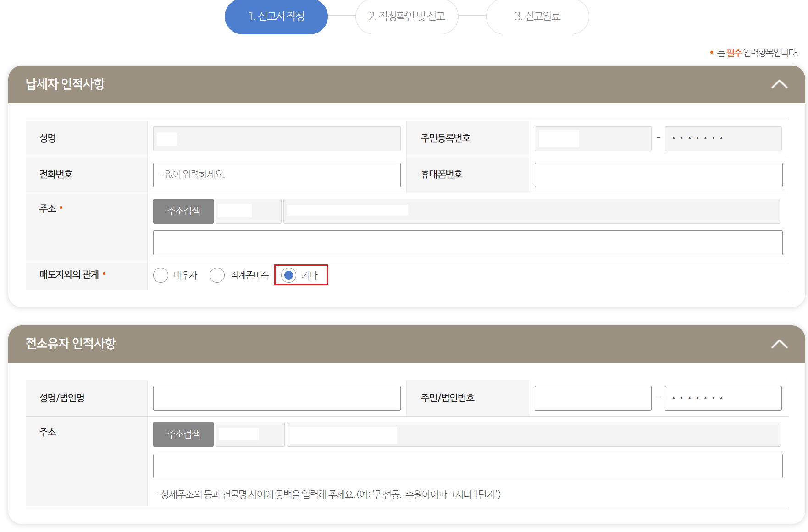Click the 성명/법인명 label

[62, 398]
